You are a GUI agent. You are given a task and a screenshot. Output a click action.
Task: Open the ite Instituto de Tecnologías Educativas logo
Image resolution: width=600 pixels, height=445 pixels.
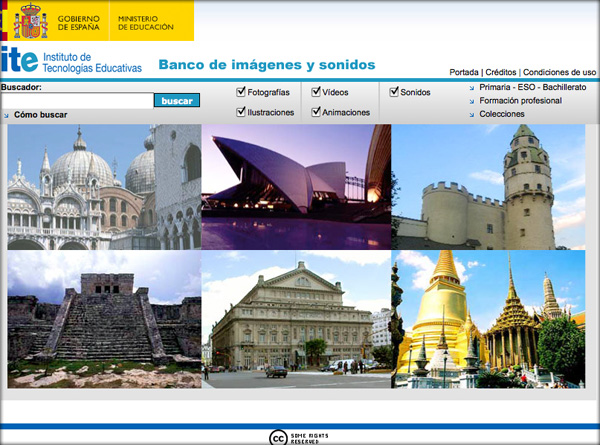point(71,61)
